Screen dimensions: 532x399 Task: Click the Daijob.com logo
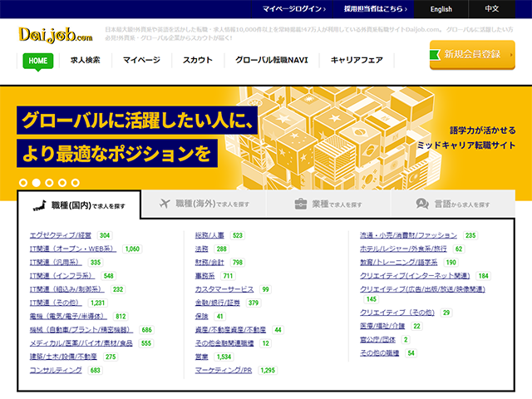pos(56,35)
